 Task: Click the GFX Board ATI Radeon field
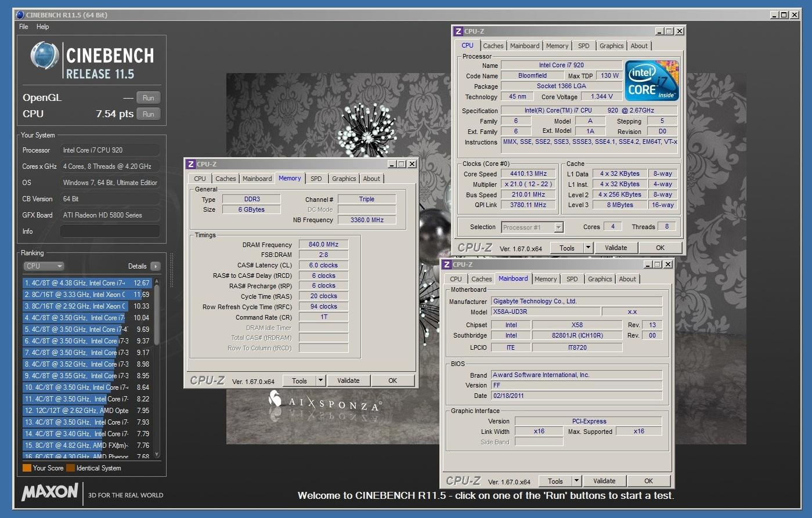tap(110, 215)
